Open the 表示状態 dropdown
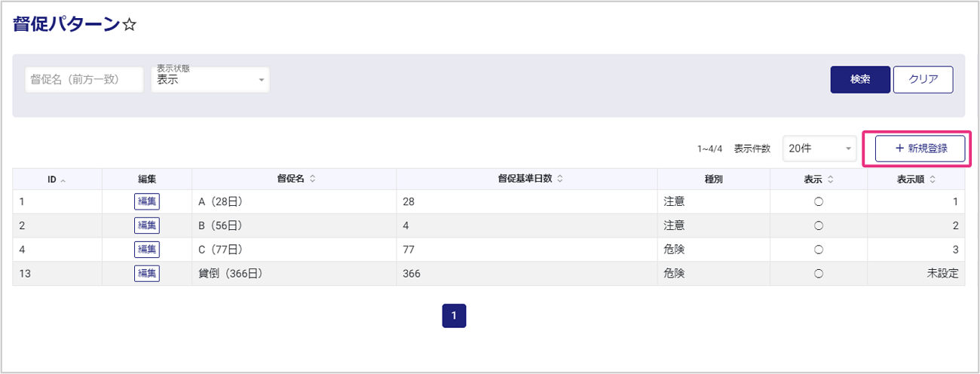This screenshot has width=980, height=374. coord(210,79)
